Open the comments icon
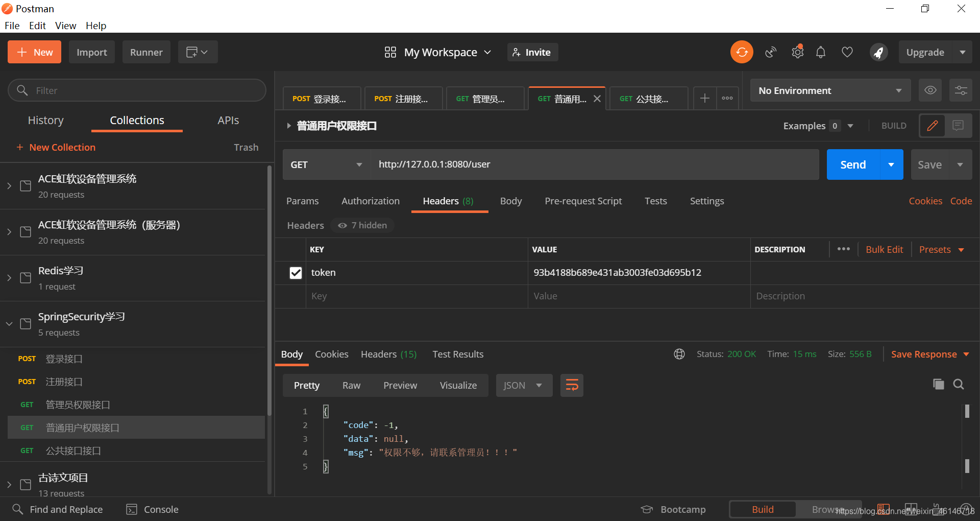 (x=958, y=126)
